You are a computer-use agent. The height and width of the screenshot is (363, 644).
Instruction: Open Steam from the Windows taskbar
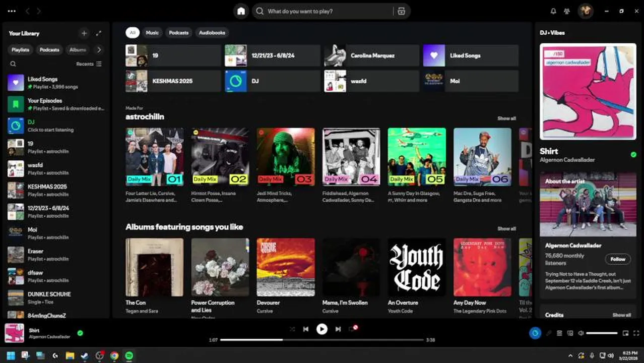click(85, 355)
